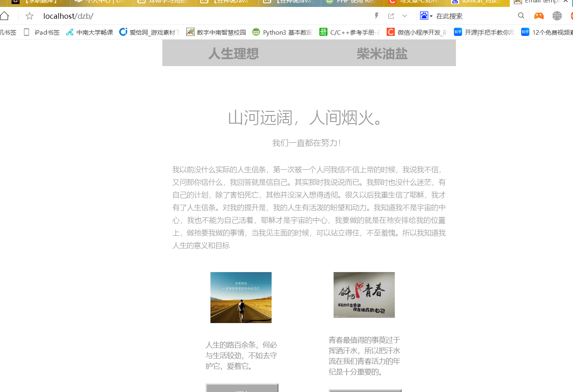Click the magnifier search icon
Screen dimensions: 573x392
tap(521, 16)
